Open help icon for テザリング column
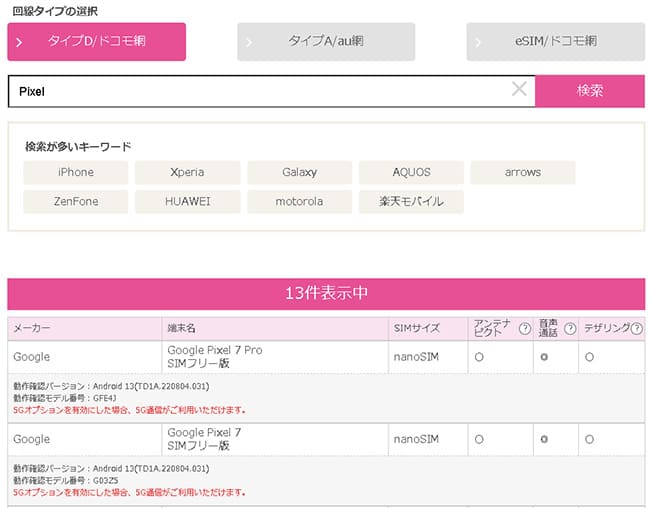The width and height of the screenshot is (650, 508). coord(637,329)
